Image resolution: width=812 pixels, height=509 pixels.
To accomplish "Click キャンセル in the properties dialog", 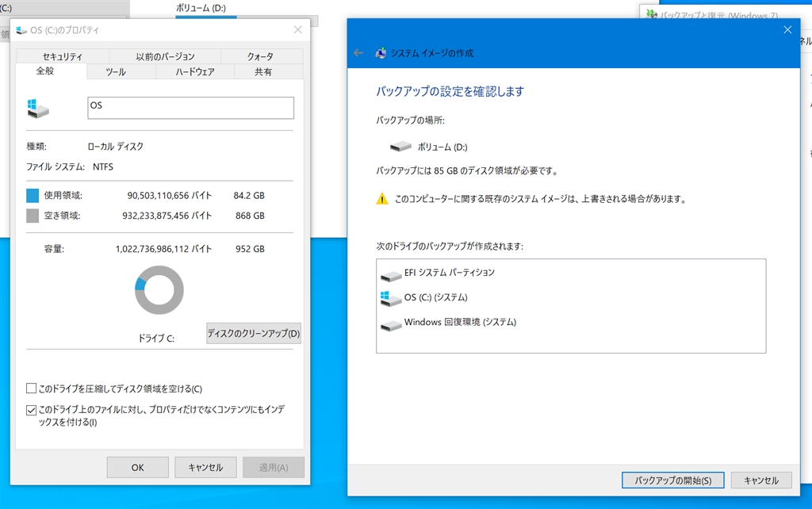I will point(205,467).
